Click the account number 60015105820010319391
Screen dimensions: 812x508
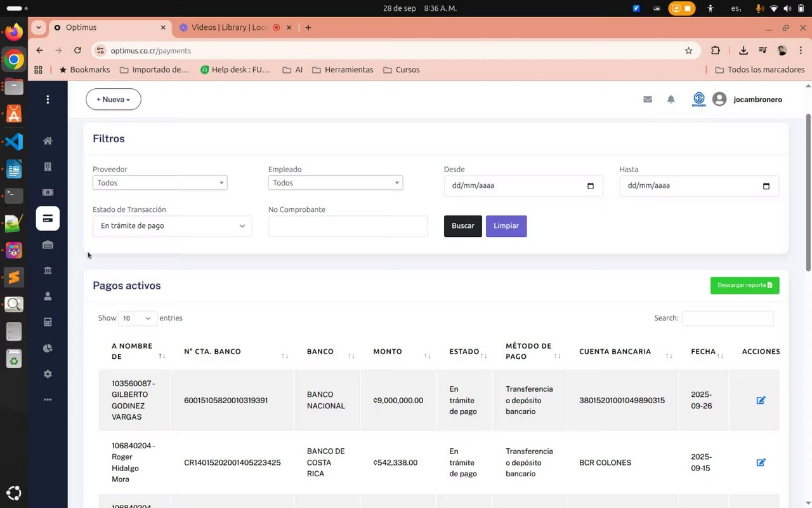(226, 401)
